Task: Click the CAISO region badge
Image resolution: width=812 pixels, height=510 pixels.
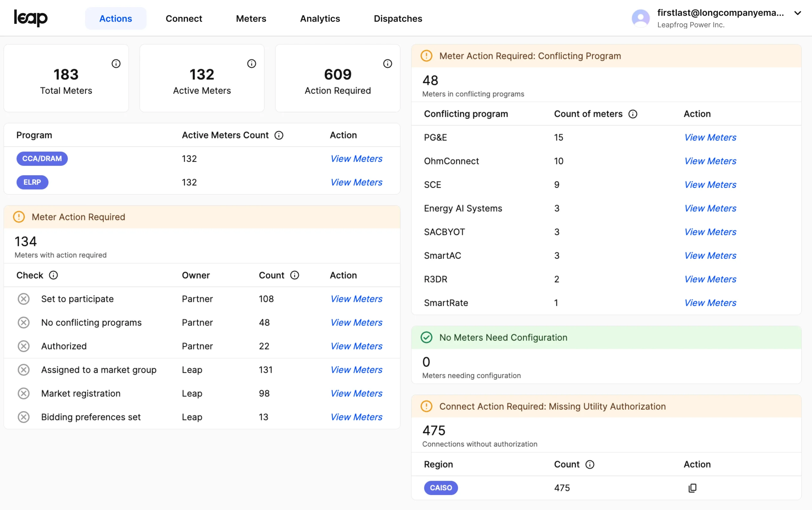Action: pos(441,488)
